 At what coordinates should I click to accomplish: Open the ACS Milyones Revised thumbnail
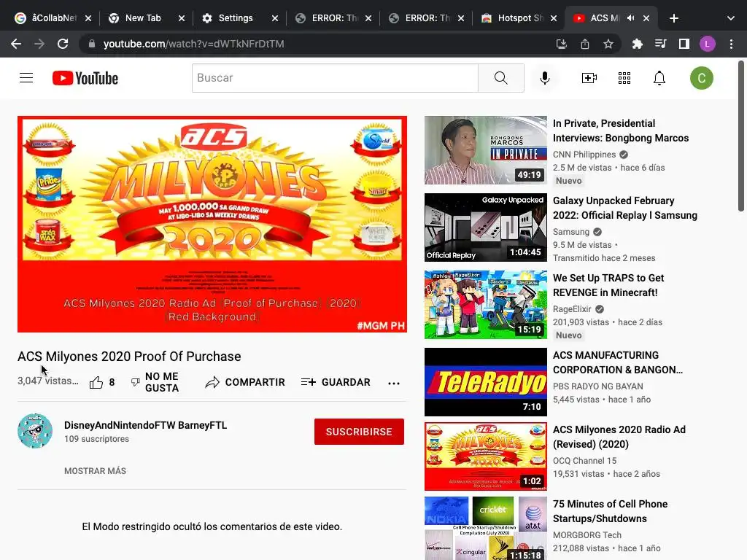coord(485,456)
